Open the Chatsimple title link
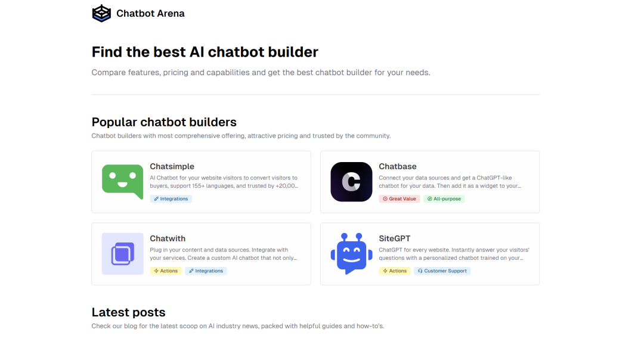Screen dimensions: 644x339 [x=172, y=166]
